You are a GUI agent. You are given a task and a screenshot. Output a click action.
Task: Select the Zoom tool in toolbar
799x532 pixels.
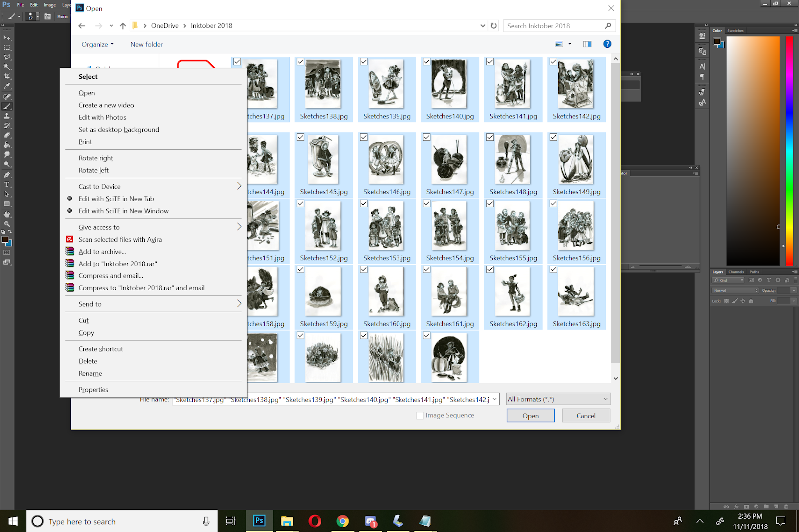pos(7,224)
